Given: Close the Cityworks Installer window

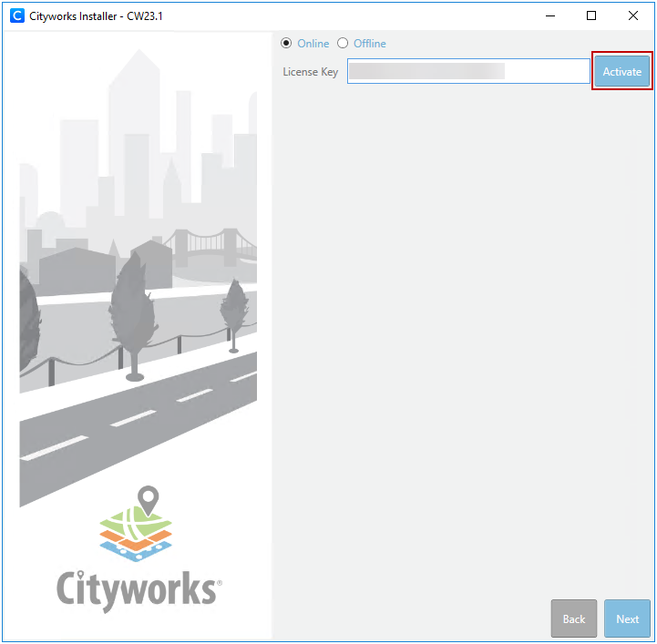Looking at the screenshot, I should pos(633,15).
